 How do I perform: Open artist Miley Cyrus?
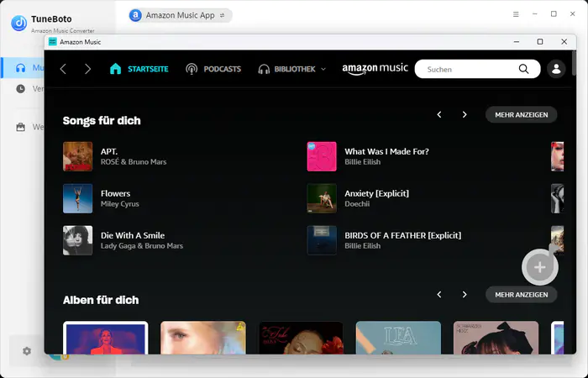(120, 204)
